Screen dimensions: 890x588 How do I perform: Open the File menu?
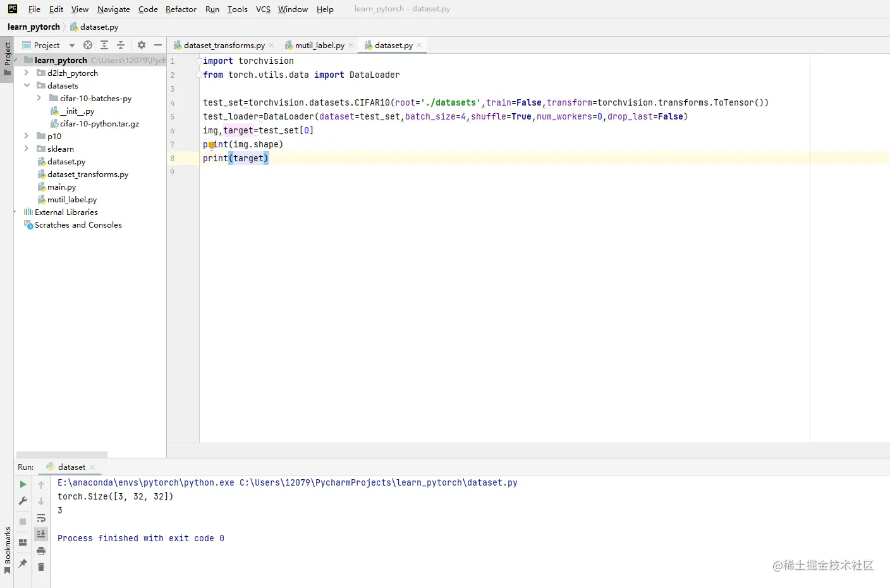coord(34,9)
